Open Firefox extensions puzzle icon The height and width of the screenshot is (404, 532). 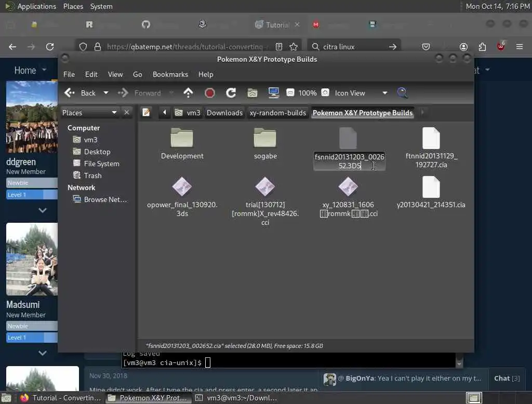tap(482, 47)
